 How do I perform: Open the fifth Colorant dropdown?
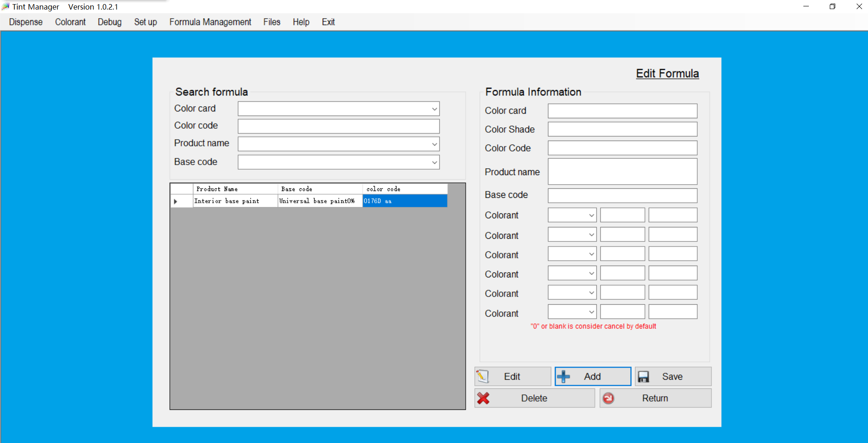click(591, 292)
